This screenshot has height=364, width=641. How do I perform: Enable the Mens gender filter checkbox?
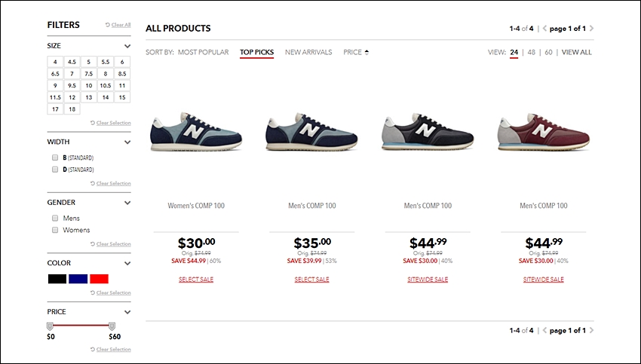tap(55, 218)
